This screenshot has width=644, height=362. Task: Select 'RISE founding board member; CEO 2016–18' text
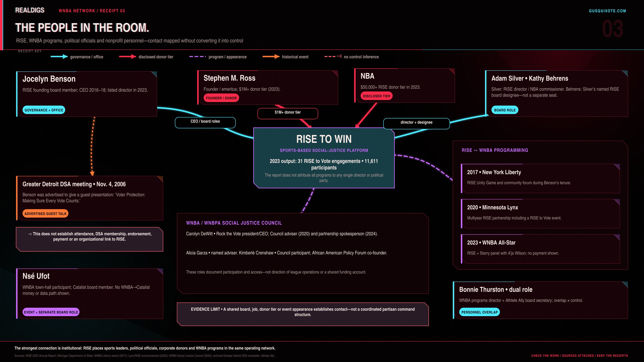pos(85,90)
